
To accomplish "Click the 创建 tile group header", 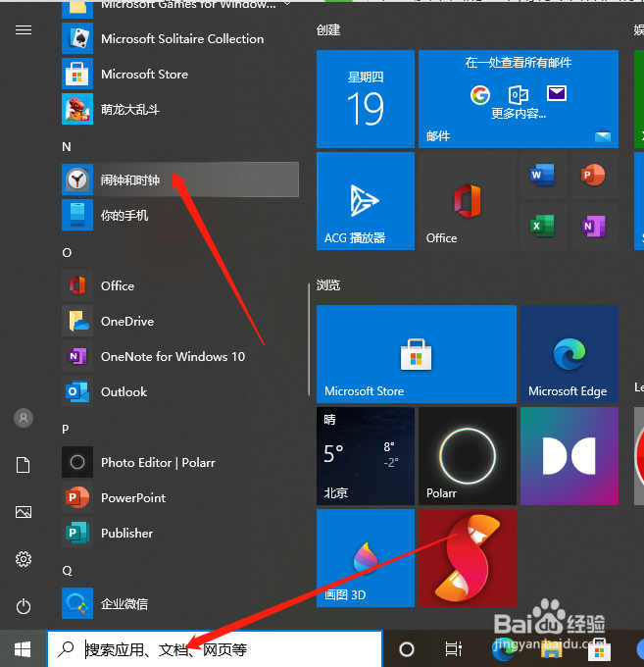I will pyautogui.click(x=328, y=29).
